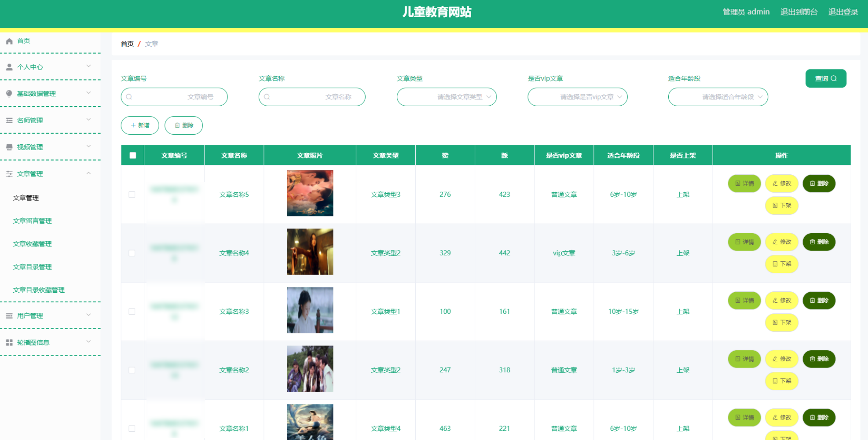
Task: Click the 新增 add button
Action: [140, 125]
